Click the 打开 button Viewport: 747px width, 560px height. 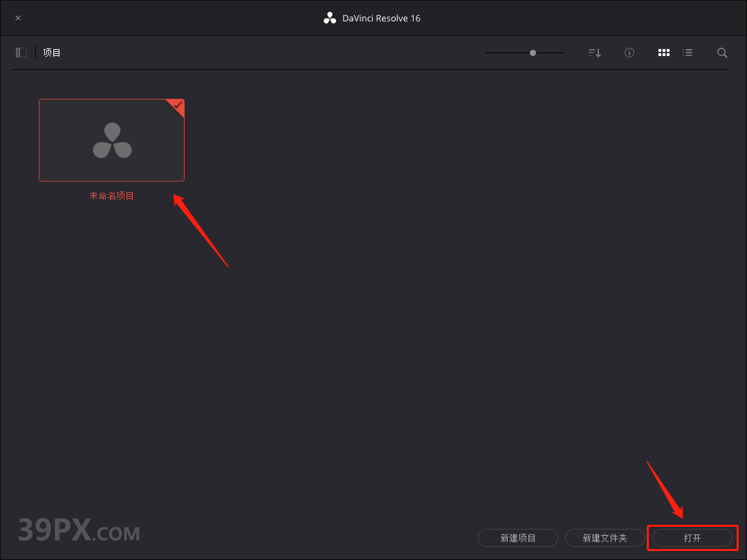click(x=692, y=538)
